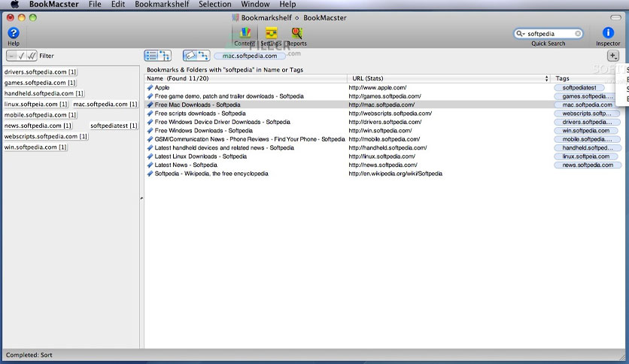This screenshot has width=629, height=364.
Task: Click the sidebar splitter collapse arrow
Action: (141, 199)
